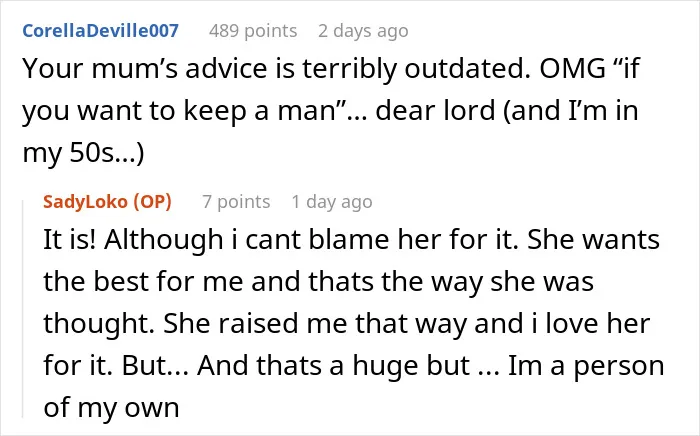Click the 489 points score label

click(253, 31)
